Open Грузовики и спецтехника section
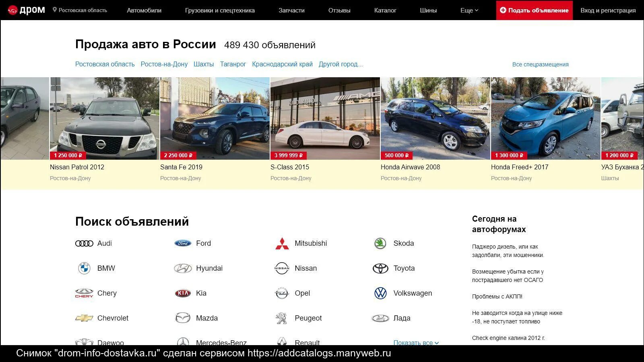The width and height of the screenshot is (644, 362). click(220, 10)
